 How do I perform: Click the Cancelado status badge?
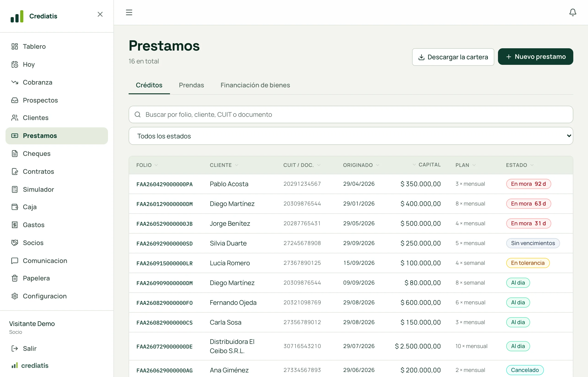point(525,370)
